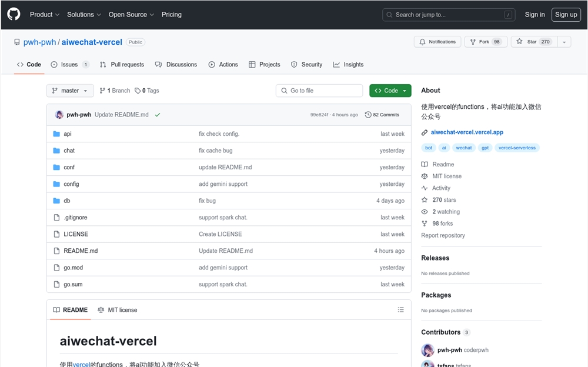
Task: Open README outline list icon
Action: coord(400,309)
